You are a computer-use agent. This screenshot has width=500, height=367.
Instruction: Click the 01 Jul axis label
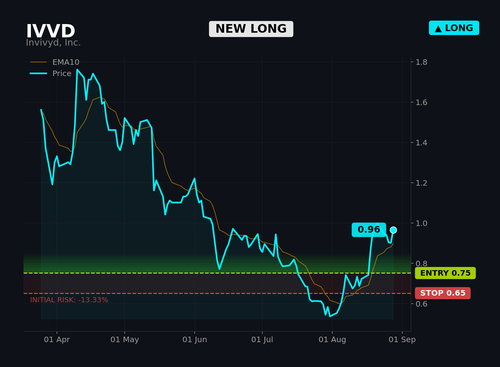[x=262, y=340]
